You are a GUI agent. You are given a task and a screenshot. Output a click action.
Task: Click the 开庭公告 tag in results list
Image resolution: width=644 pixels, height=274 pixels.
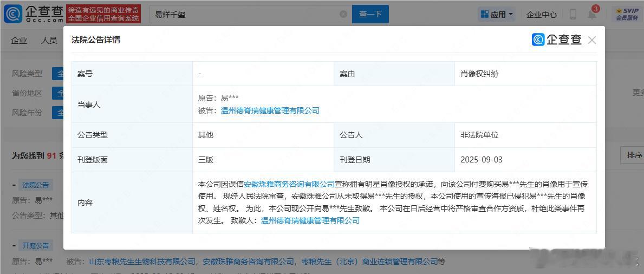tap(36, 246)
